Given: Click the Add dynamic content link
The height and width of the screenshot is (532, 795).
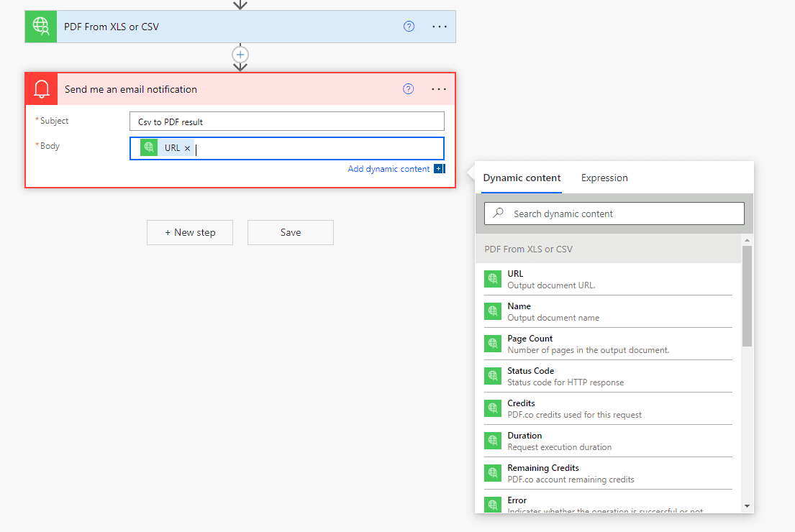Looking at the screenshot, I should (x=389, y=168).
